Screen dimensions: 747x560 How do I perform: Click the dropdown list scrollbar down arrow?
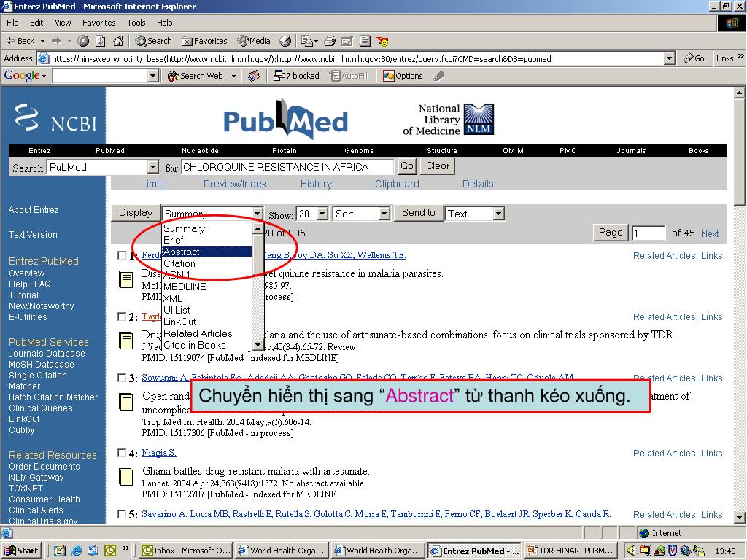[258, 345]
